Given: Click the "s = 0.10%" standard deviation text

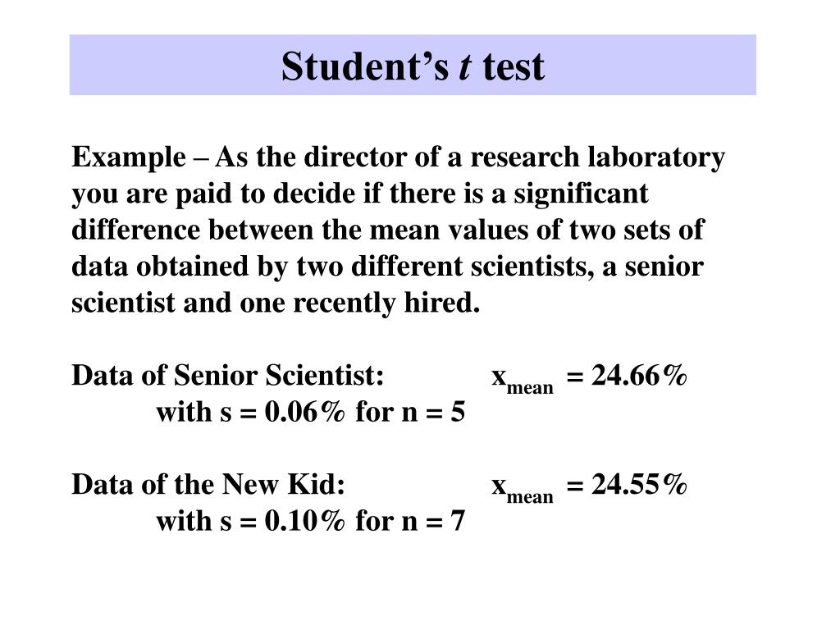Looking at the screenshot, I should coord(282,521).
